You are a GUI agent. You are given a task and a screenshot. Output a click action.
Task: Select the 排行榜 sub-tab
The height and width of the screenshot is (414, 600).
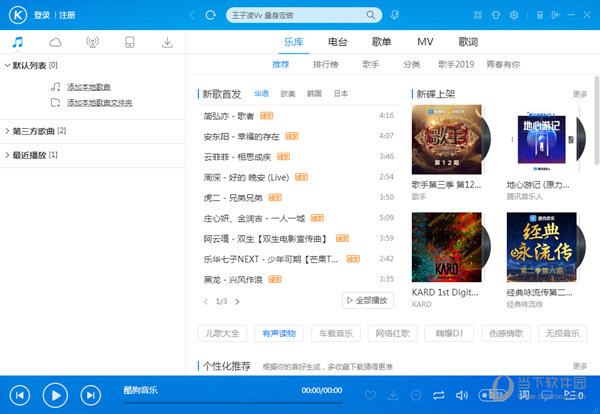click(326, 64)
